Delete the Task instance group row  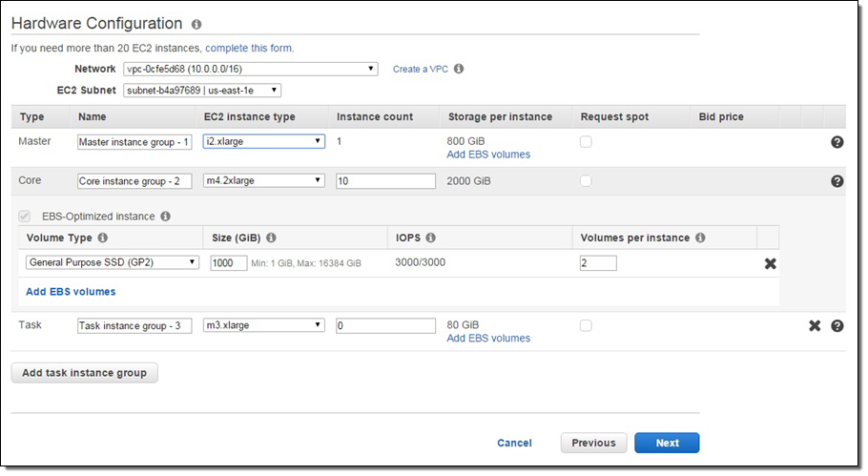(815, 325)
